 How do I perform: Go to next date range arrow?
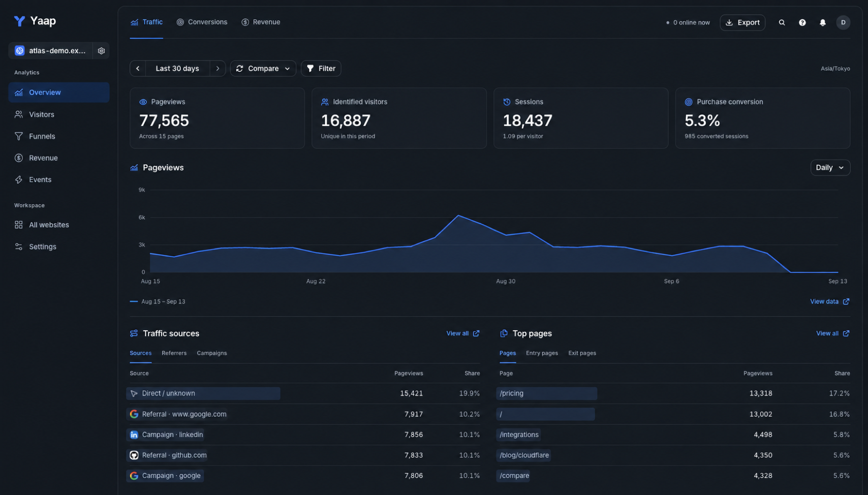click(218, 69)
